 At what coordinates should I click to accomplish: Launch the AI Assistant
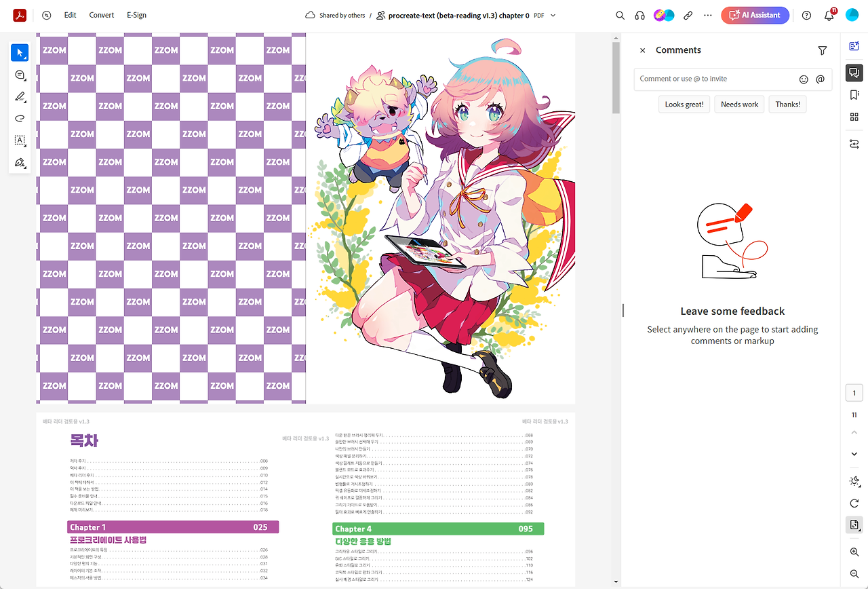pyautogui.click(x=755, y=14)
